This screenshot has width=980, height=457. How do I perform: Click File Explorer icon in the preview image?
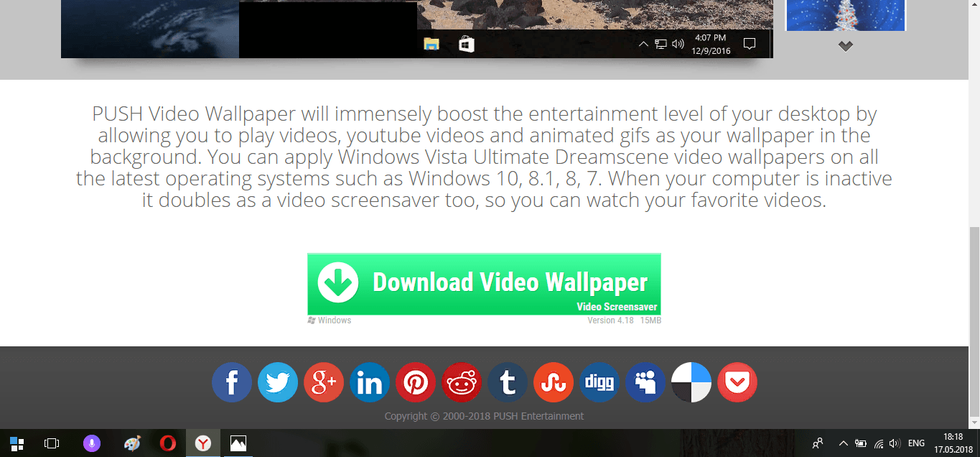click(431, 44)
